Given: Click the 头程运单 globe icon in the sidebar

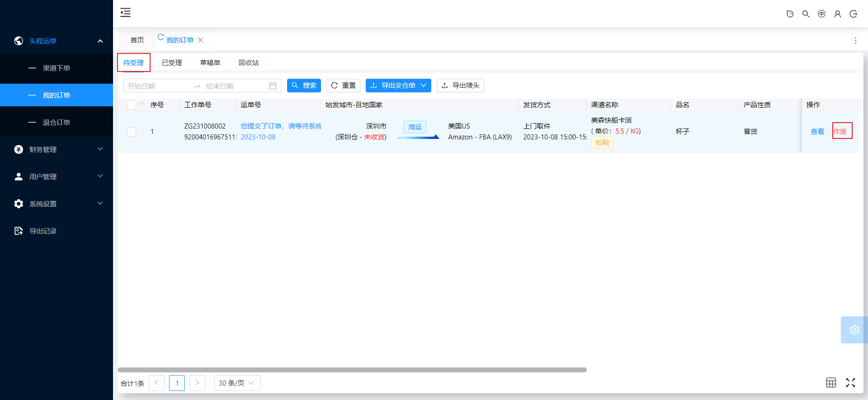Looking at the screenshot, I should pyautogui.click(x=19, y=41).
